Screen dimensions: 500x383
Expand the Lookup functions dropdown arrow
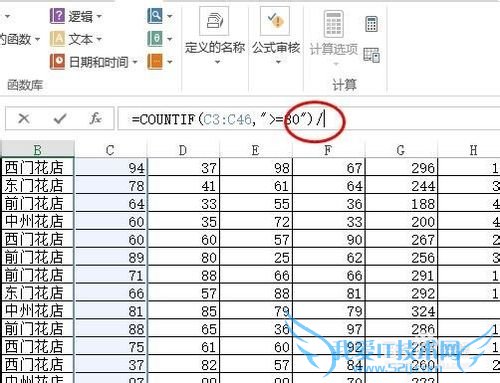(170, 16)
